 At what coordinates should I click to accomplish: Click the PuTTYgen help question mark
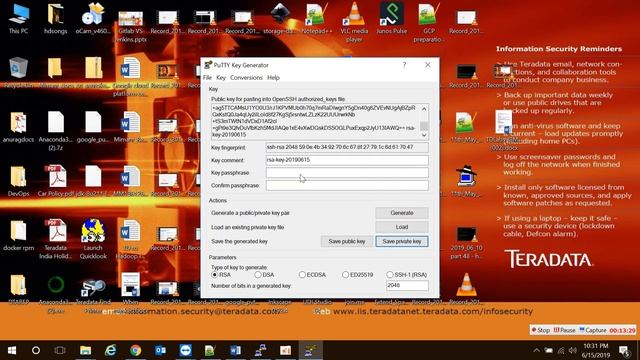click(x=404, y=65)
